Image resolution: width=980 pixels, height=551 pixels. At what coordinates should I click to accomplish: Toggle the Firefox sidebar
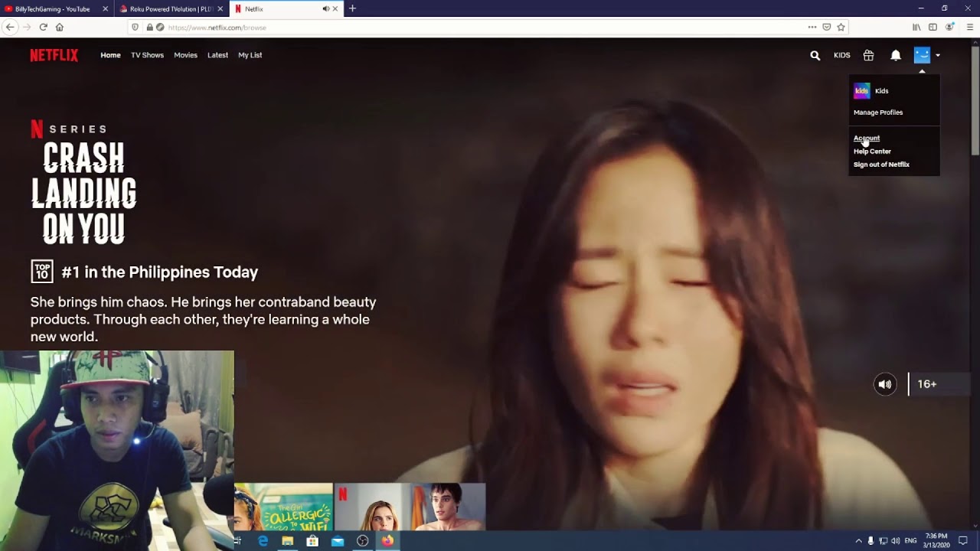pos(933,27)
